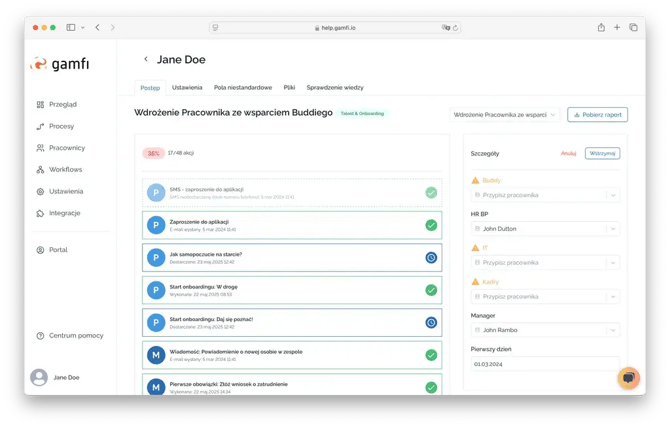670x427 pixels.
Task: Click the Pierwszy dzień date field
Action: pos(545,364)
